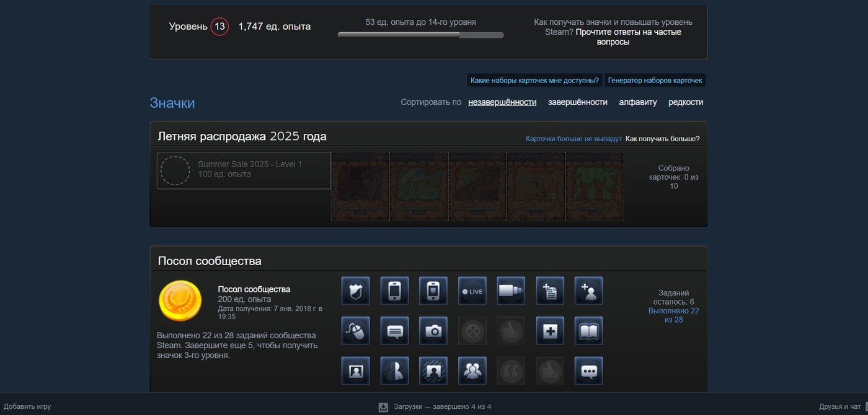The height and width of the screenshot is (415, 868).
Task: Open 'Посол сообщества' section heading
Action: click(x=210, y=261)
